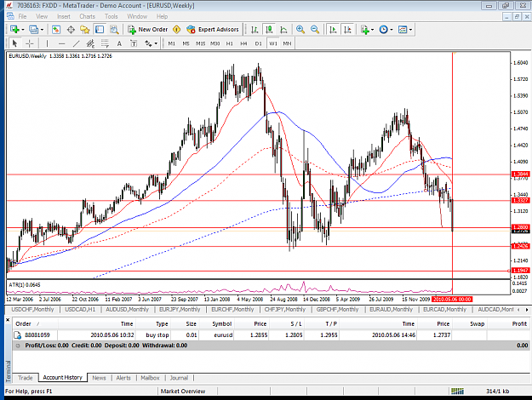Image resolution: width=532 pixels, height=400 pixels.
Task: Open the Strategy Tester icon
Action: [x=114, y=30]
